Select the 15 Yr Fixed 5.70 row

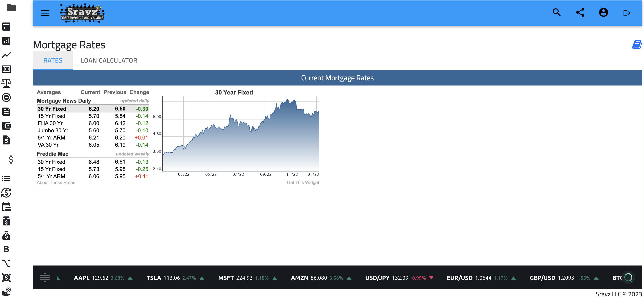pos(93,116)
